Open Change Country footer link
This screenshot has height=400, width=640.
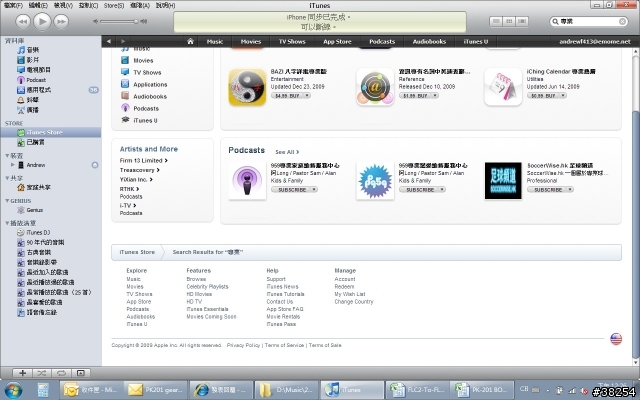click(x=354, y=302)
